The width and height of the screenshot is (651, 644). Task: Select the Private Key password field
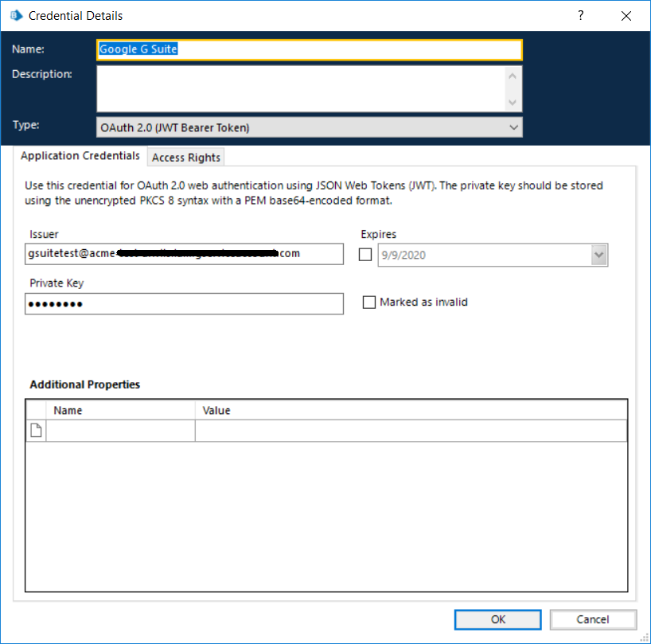[184, 304]
